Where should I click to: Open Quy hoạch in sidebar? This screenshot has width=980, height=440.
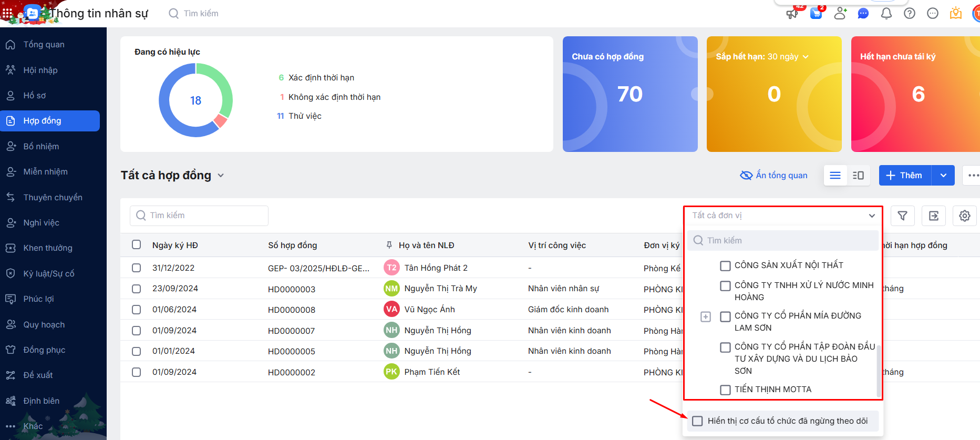(50, 324)
